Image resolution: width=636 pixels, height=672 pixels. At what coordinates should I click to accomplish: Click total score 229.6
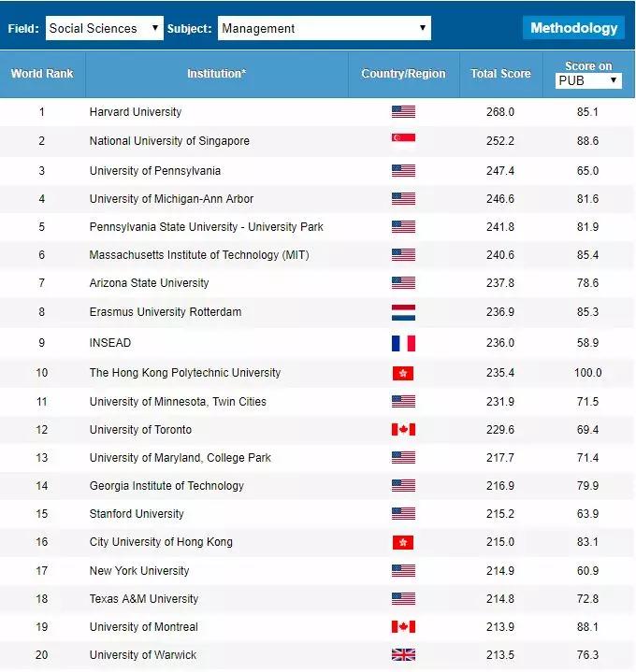point(500,429)
